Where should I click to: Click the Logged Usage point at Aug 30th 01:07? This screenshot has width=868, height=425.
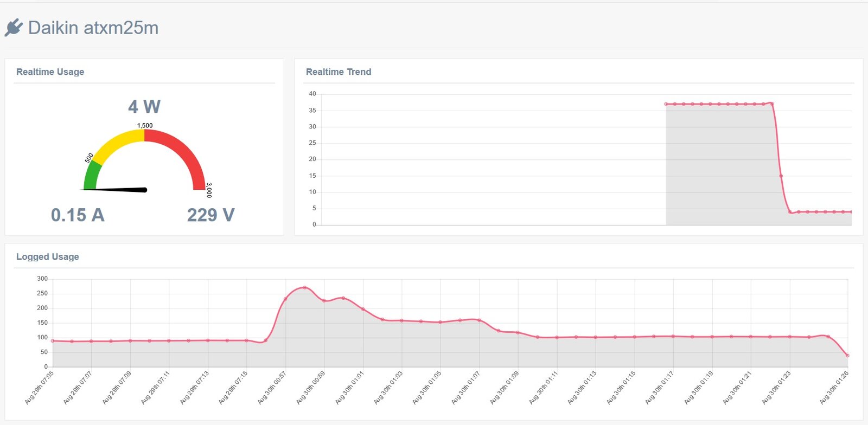[x=479, y=320]
